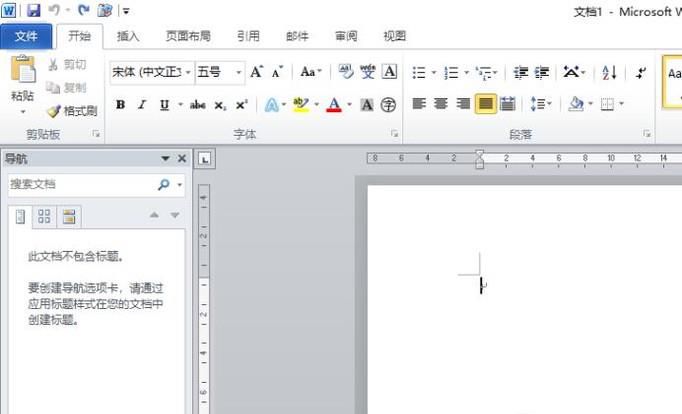Shrink font size with small A button
The width and height of the screenshot is (682, 414).
pos(277,72)
